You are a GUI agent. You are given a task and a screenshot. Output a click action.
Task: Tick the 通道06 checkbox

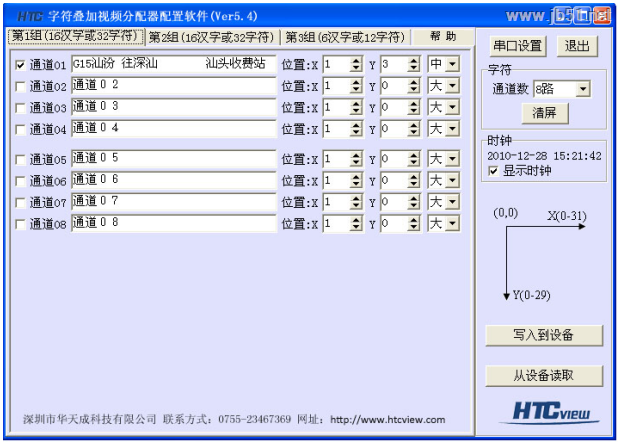[x=20, y=181]
